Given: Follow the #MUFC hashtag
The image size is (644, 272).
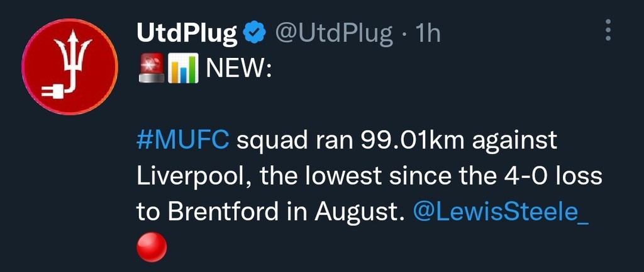Looking at the screenshot, I should pos(182,140).
